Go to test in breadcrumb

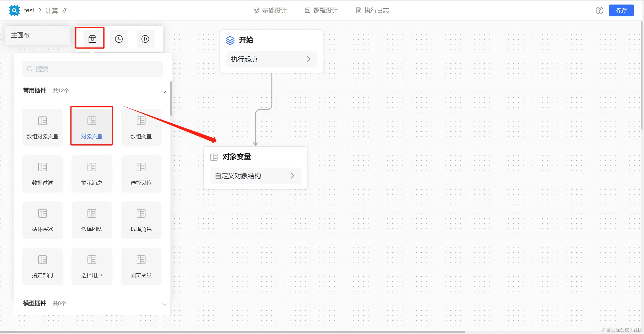[x=29, y=11]
